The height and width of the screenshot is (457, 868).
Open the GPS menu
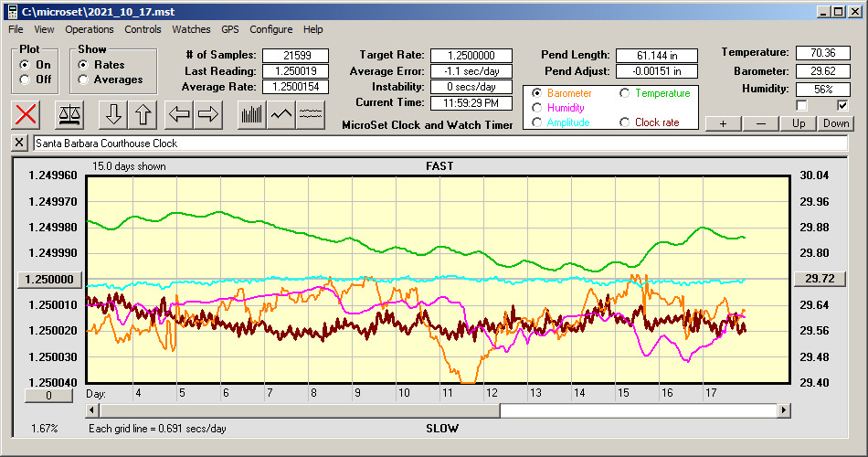click(x=230, y=29)
